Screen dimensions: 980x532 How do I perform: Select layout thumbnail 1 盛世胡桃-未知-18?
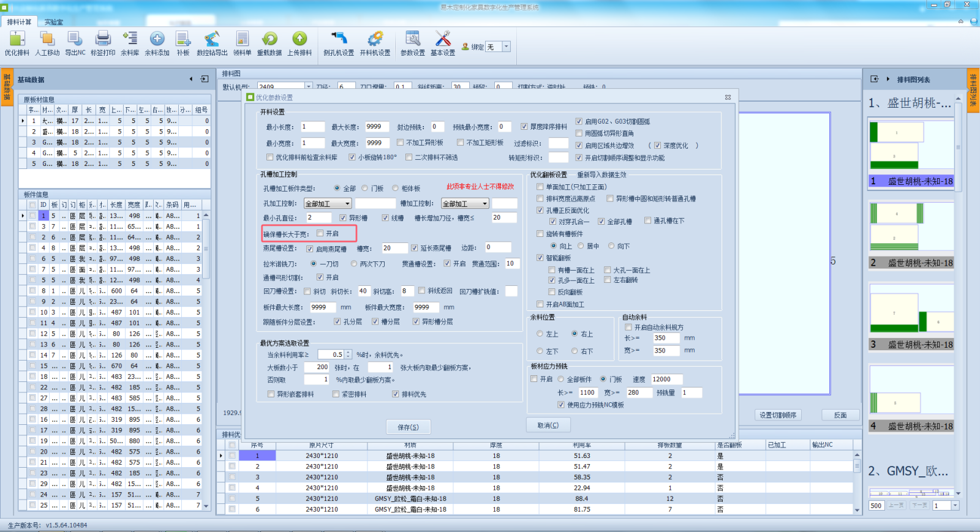(911, 153)
